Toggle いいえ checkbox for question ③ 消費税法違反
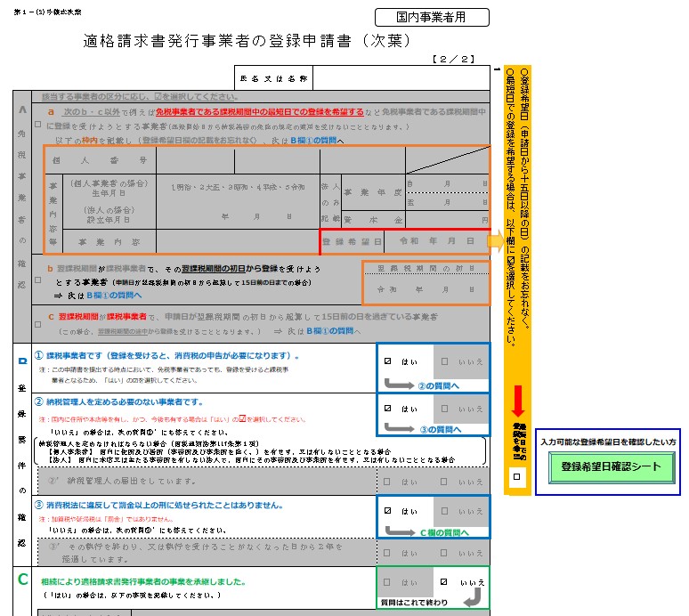This screenshot has height=616, width=689. [x=444, y=511]
